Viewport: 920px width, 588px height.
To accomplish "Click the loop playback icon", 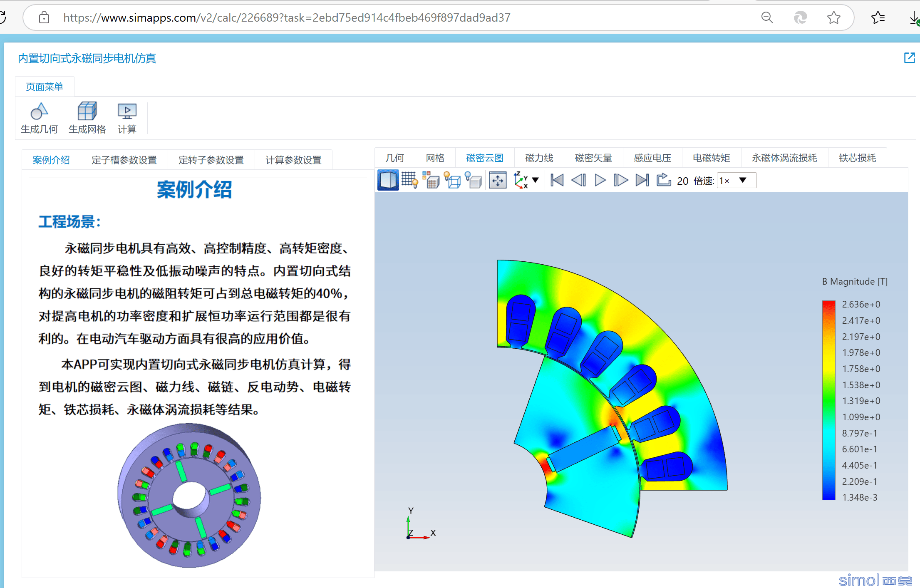I will click(664, 180).
